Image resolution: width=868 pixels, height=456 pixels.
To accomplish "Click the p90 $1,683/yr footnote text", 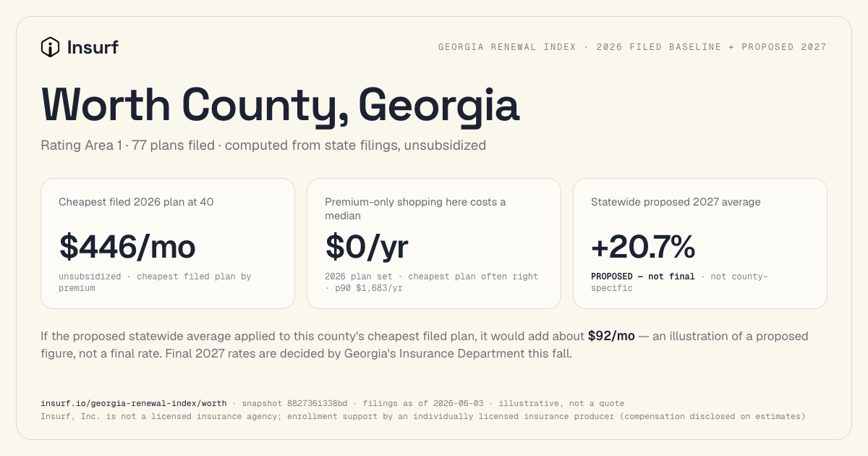I will point(368,288).
